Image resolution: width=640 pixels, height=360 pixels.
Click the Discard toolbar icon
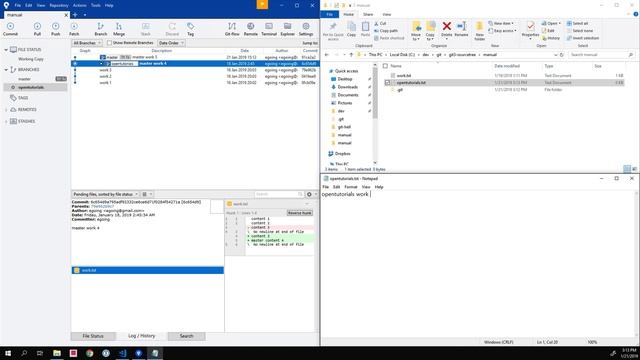(x=172, y=29)
